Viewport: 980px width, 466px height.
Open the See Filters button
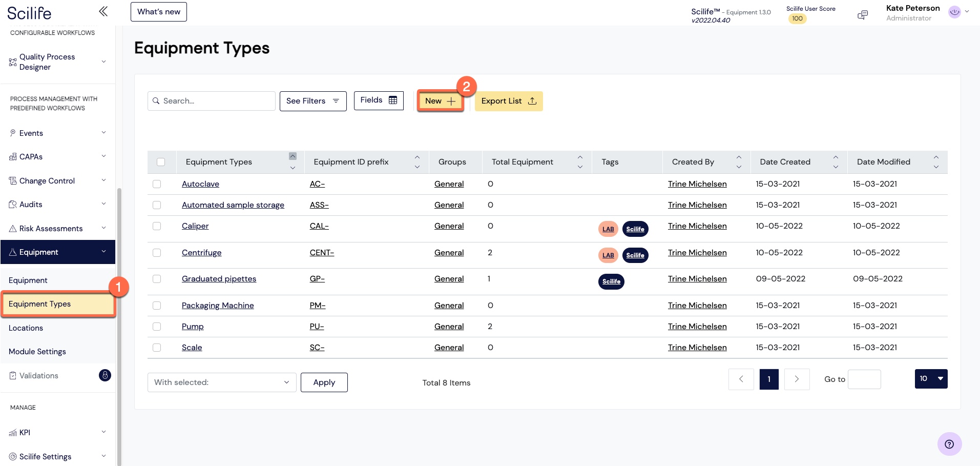[313, 101]
